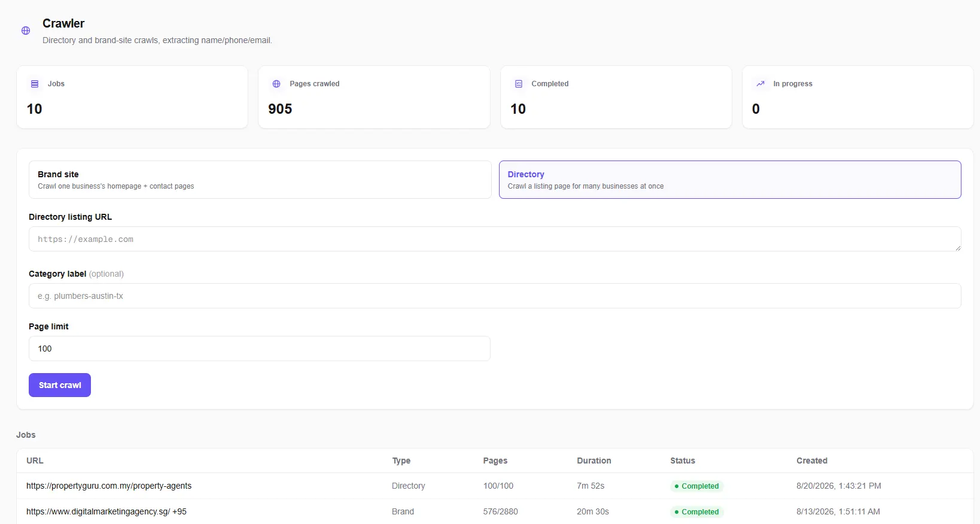Click the Directory type cell in first row
The height and width of the screenshot is (524, 980).
pos(409,486)
